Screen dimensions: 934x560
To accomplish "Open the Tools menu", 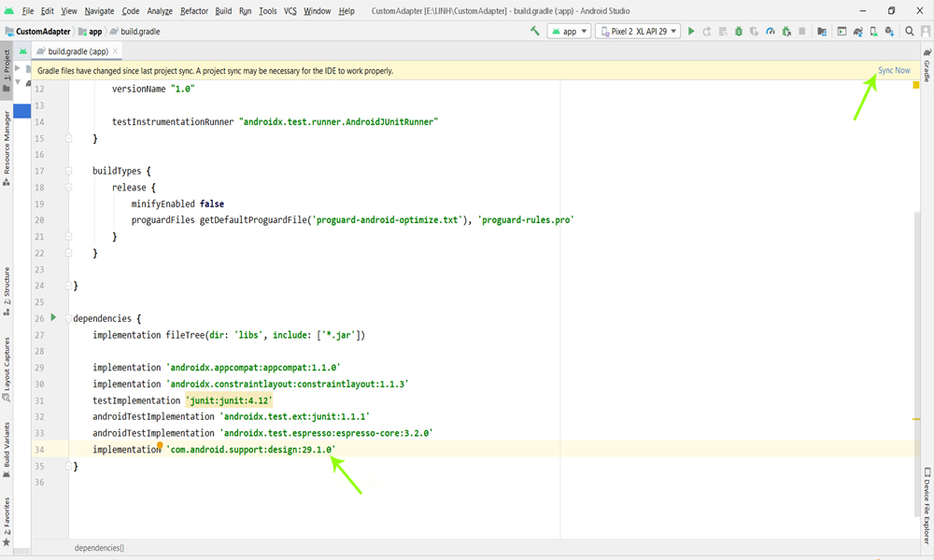I will [x=267, y=10].
